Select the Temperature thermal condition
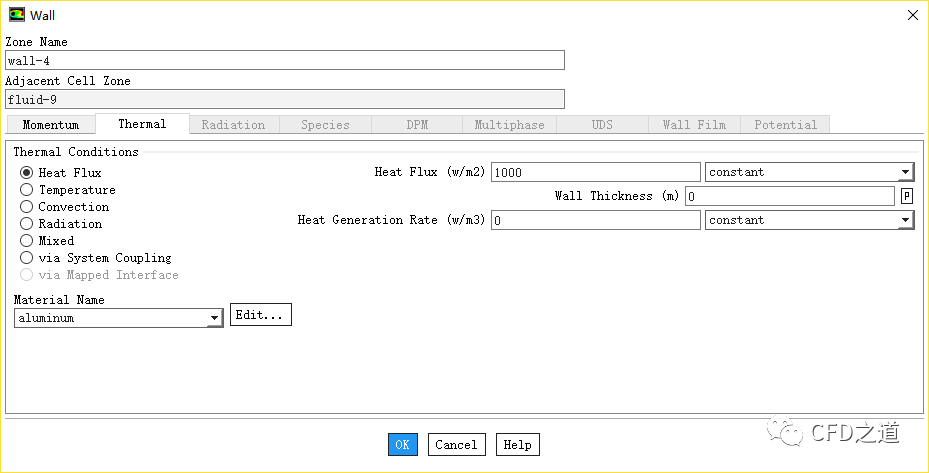 (27, 190)
